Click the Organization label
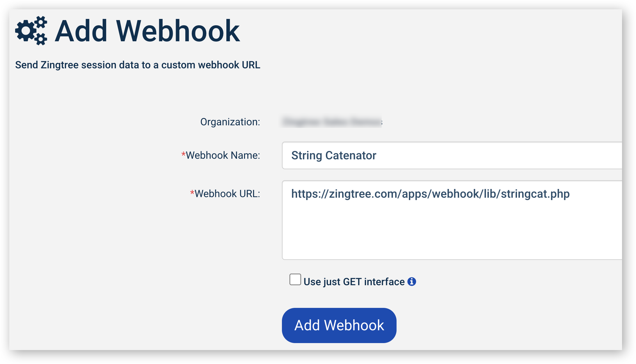This screenshot has width=636, height=364. tap(230, 122)
